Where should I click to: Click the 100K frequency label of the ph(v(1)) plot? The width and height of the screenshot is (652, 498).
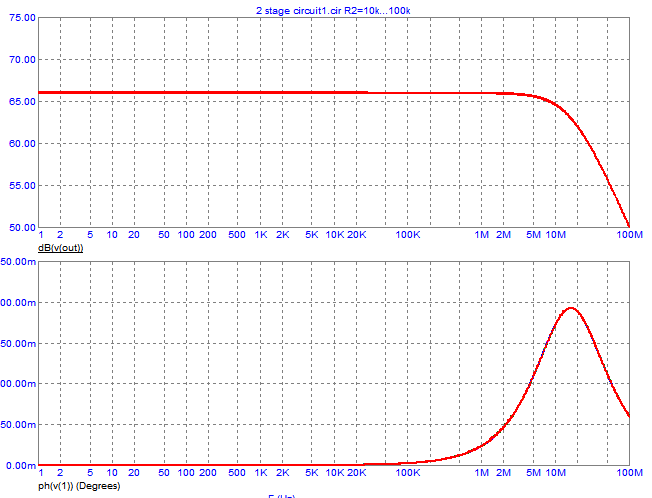[x=408, y=473]
